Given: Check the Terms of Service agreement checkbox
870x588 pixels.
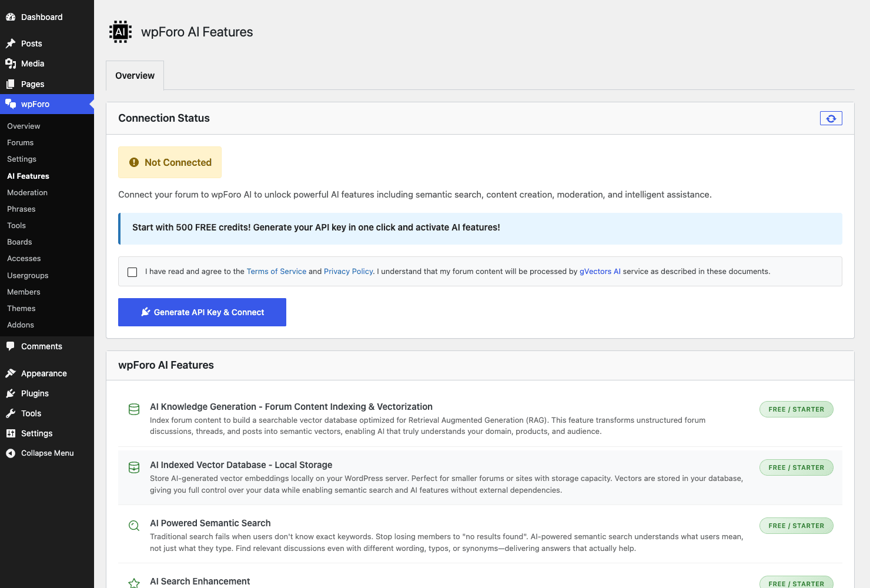Looking at the screenshot, I should (x=132, y=272).
